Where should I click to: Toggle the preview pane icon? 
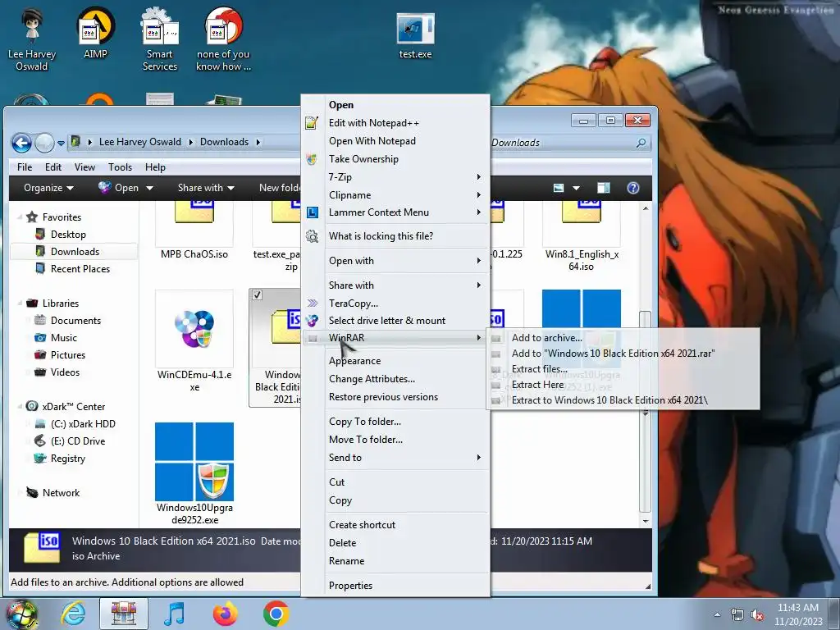pos(603,188)
